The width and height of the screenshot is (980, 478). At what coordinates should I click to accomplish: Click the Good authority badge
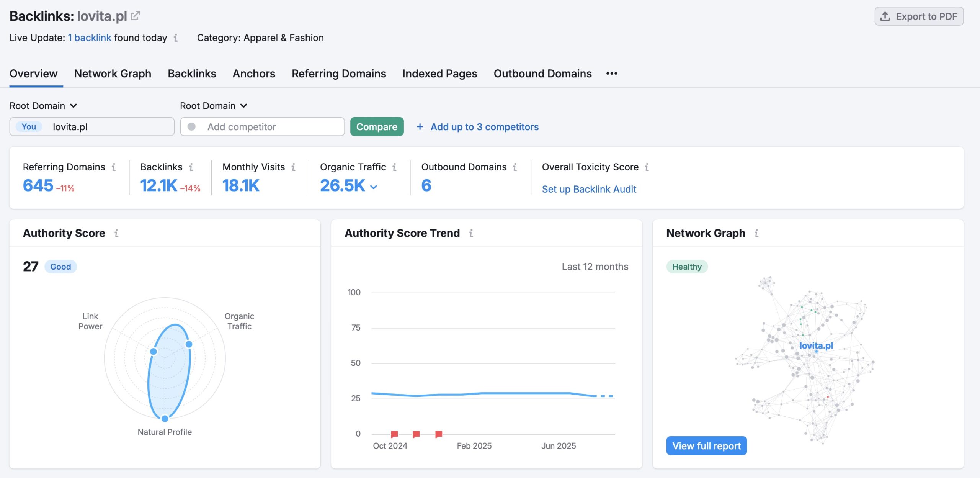(x=60, y=267)
